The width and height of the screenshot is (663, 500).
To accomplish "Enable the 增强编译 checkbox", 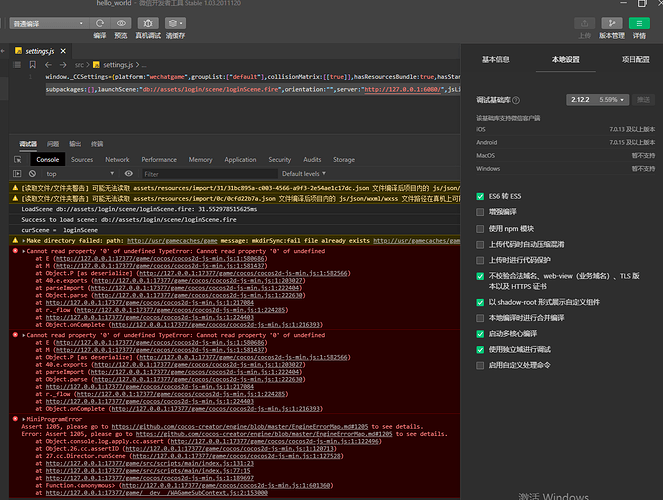I will coord(480,212).
